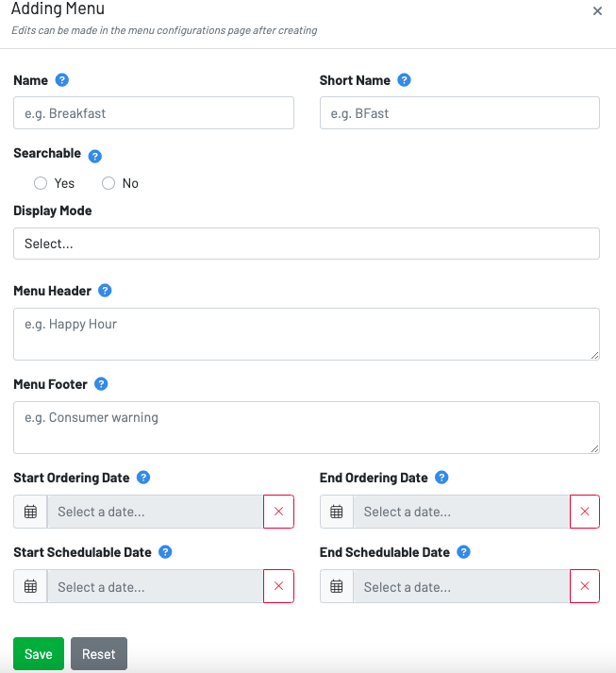Clear the Start Schedulable Date with X
This screenshot has height=673, width=616.
tap(278, 586)
